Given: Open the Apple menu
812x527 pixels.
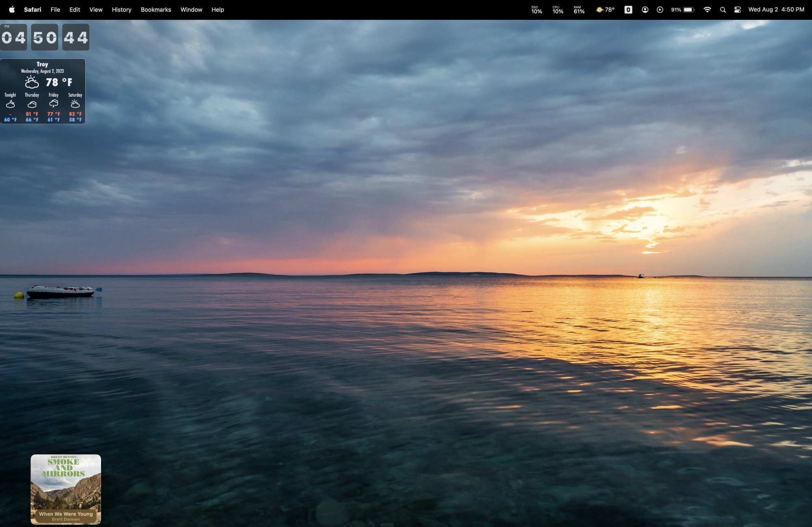Looking at the screenshot, I should [x=12, y=9].
